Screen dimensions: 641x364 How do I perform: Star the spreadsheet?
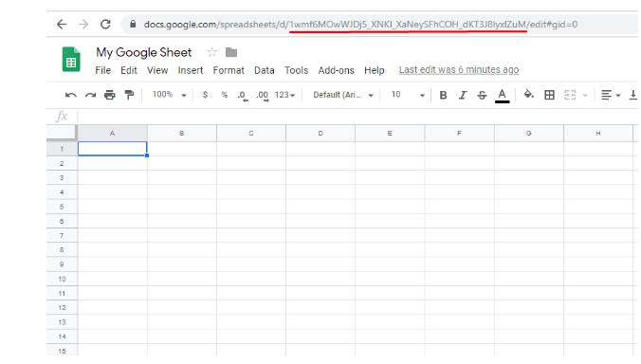tap(211, 52)
